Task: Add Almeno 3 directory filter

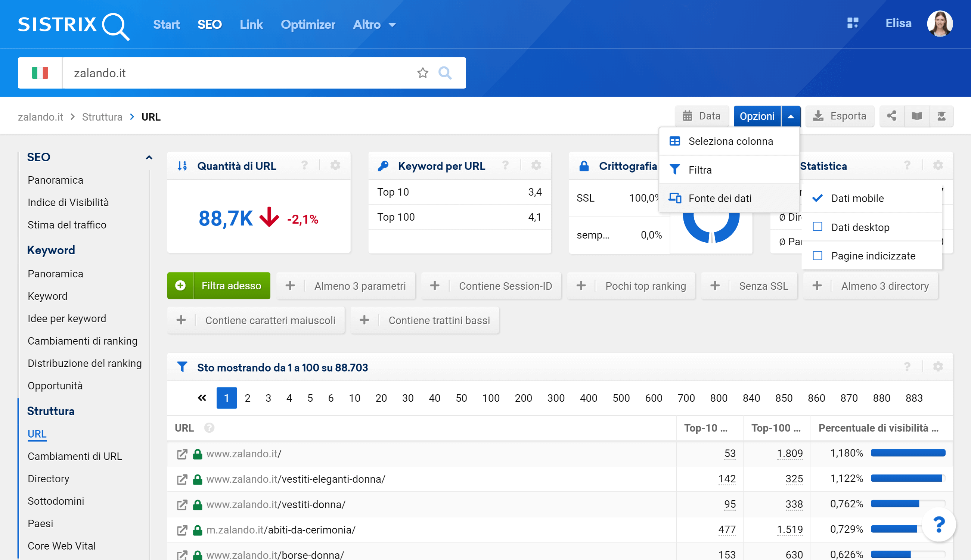Action: pyautogui.click(x=870, y=286)
